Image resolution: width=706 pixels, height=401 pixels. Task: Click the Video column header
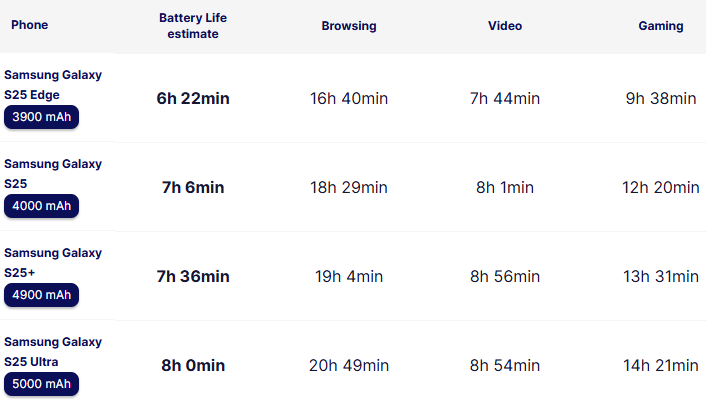[505, 26]
